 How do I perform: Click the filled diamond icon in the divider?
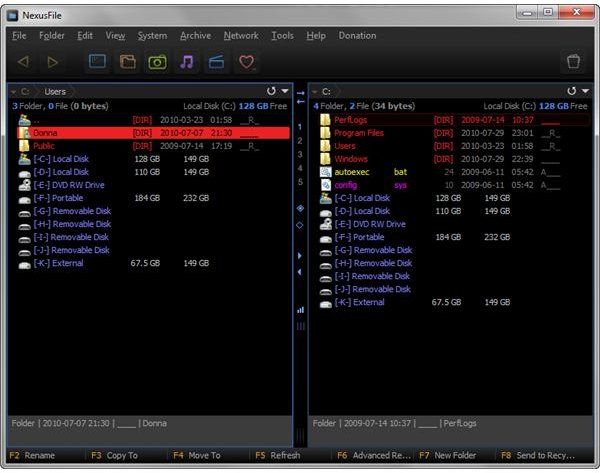coord(300,208)
